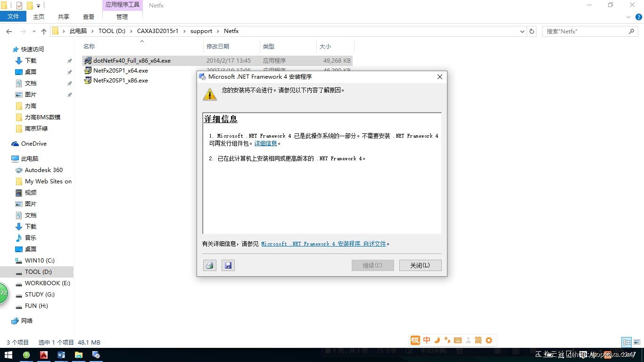Viewport: 644px width, 362px height.
Task: Click the IME punctuation icon
Action: (x=447, y=340)
